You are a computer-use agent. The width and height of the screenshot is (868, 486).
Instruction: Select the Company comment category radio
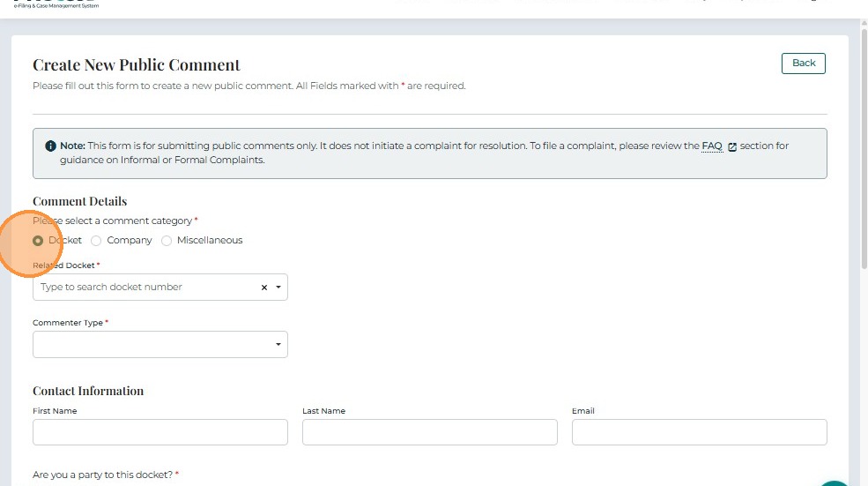[x=96, y=241]
